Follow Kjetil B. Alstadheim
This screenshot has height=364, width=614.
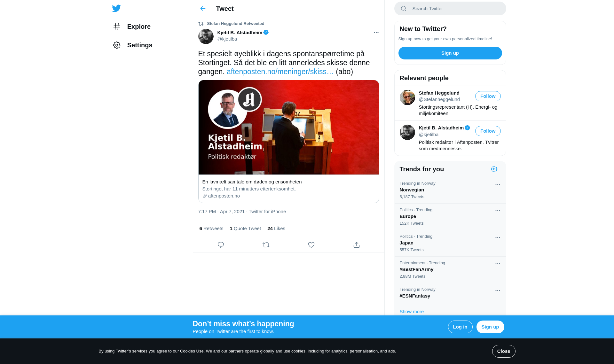click(x=488, y=131)
